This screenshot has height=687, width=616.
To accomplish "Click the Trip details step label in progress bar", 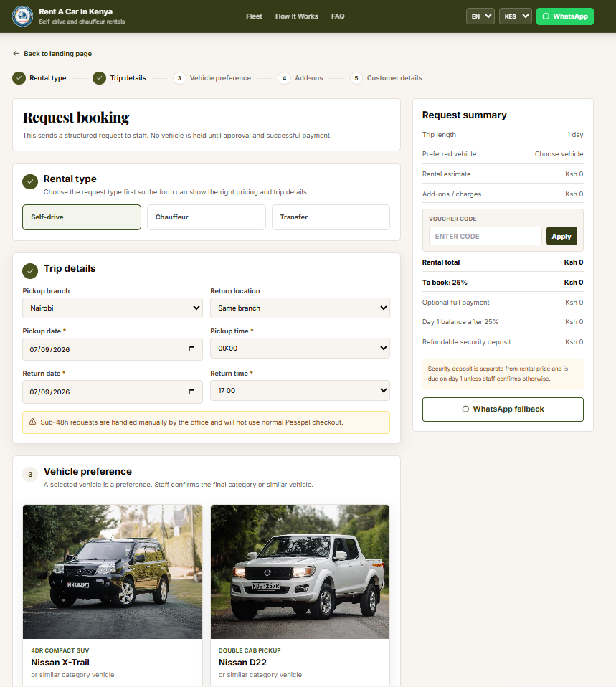I will (x=128, y=78).
